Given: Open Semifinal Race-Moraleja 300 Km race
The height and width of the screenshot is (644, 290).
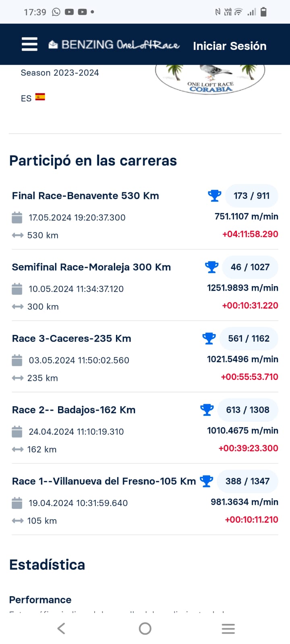Looking at the screenshot, I should pos(91,267).
